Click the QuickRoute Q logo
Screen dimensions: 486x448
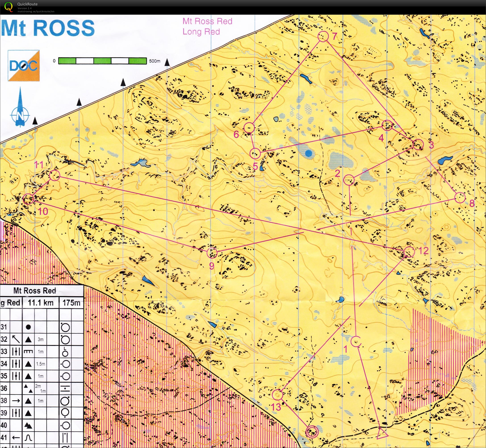8,7
